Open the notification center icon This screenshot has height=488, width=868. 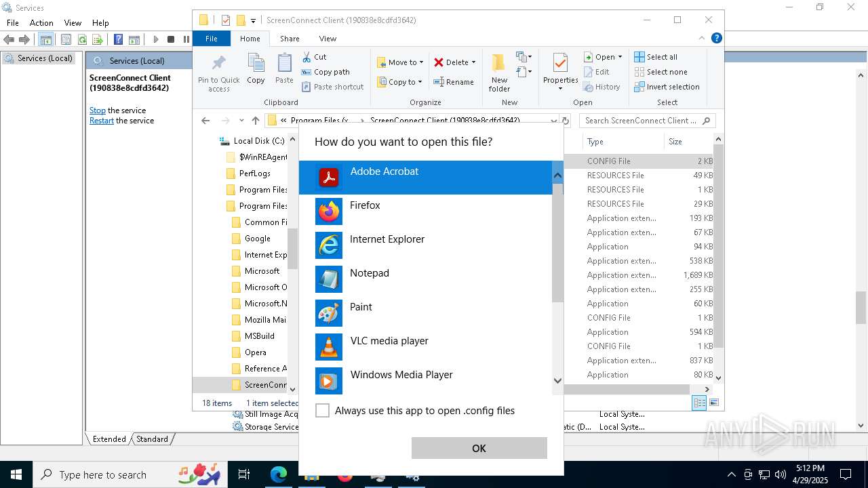pyautogui.click(x=846, y=474)
